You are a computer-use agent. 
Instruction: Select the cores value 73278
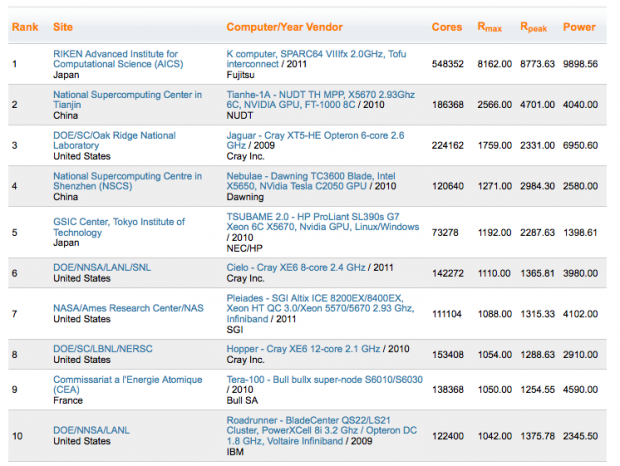(445, 232)
